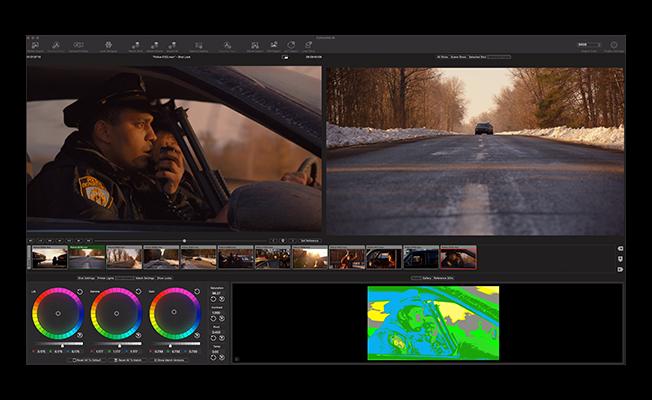The image size is (652, 400).
Task: Open the dropdown at toolbar top right
Action: [x=589, y=44]
